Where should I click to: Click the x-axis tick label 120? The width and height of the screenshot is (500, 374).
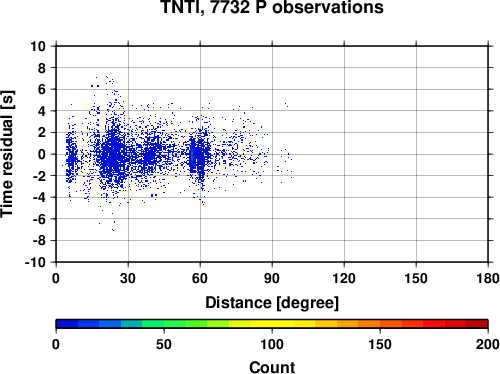point(344,278)
